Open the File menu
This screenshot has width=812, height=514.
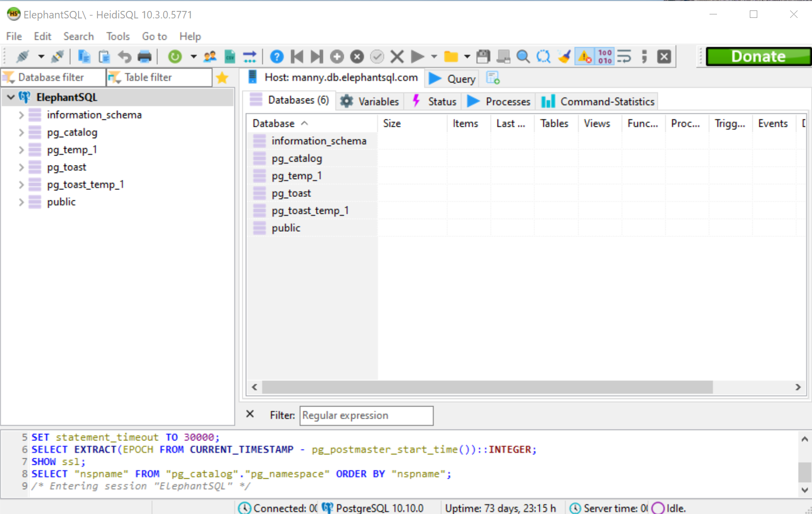(x=14, y=36)
